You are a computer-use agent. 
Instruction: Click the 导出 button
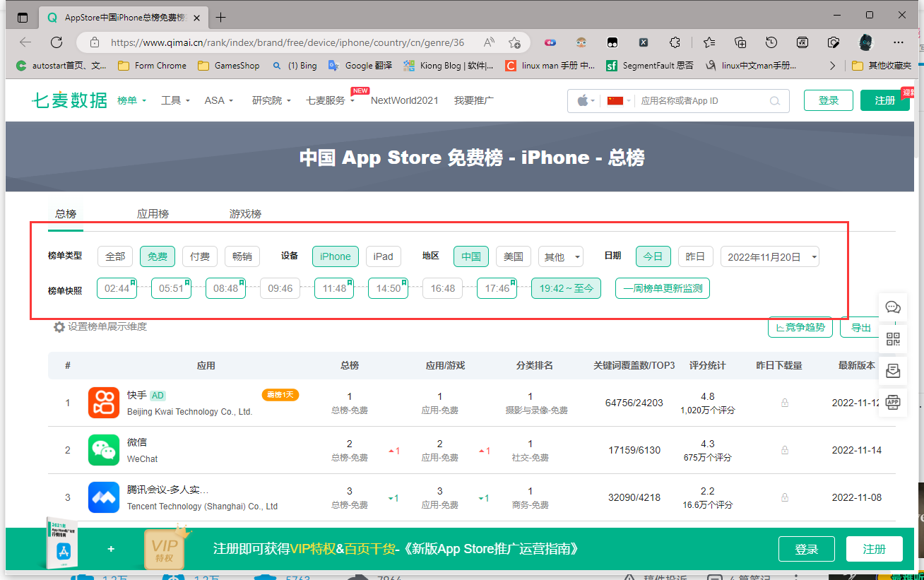click(x=860, y=327)
